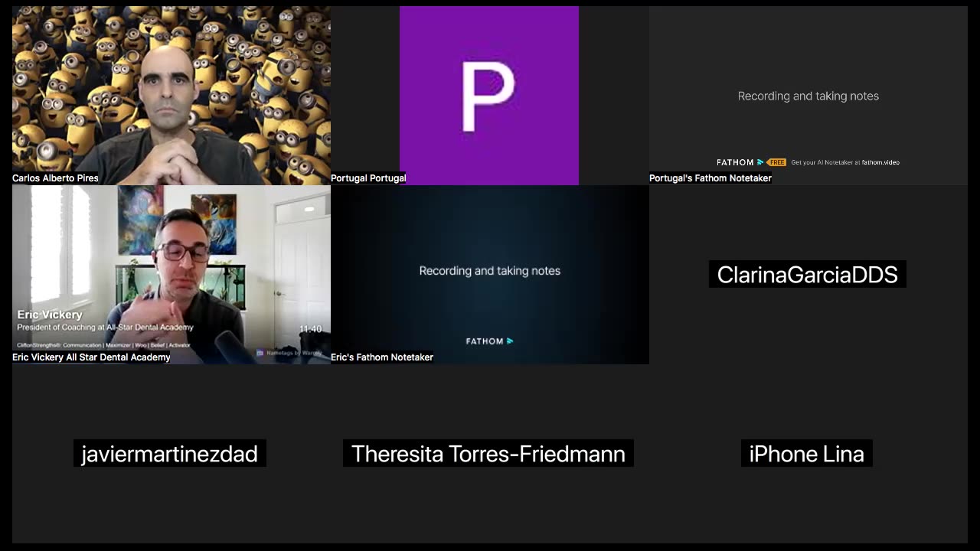
Task: Select Eric's Fathom Notetaker tile
Action: tap(490, 275)
